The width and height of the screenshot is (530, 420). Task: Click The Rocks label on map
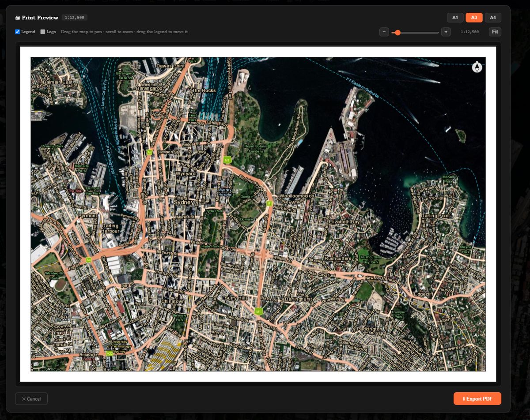click(204, 90)
